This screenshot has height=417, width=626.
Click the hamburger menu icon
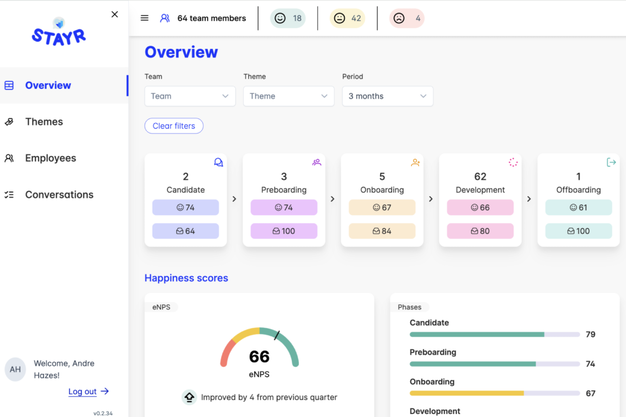point(144,18)
